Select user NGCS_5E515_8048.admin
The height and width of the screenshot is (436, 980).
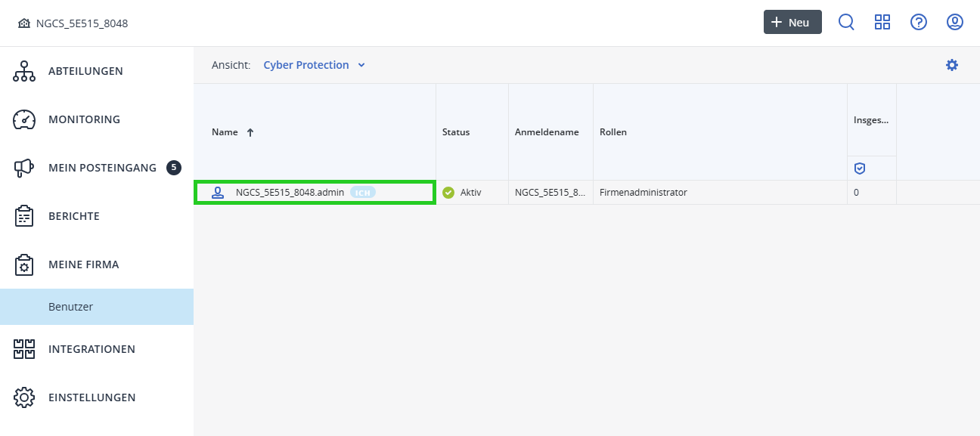(291, 192)
